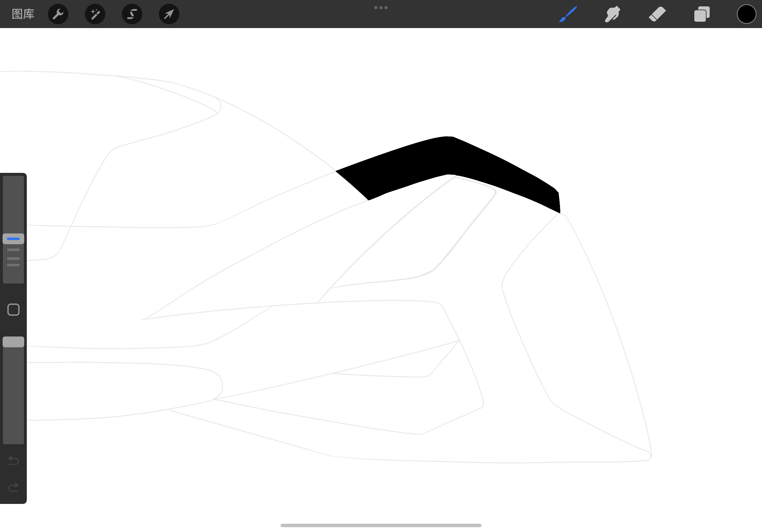Tap the sidebar's blue slider marker

(x=13, y=239)
